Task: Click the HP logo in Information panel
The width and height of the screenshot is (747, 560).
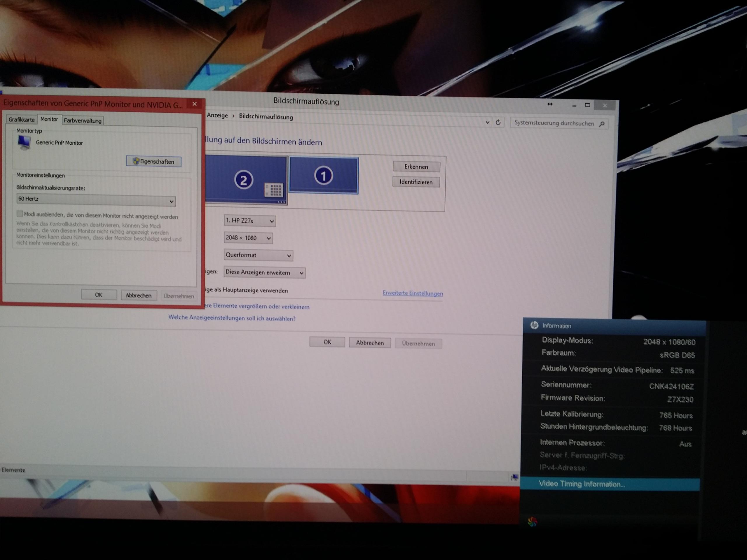Action: point(534,325)
